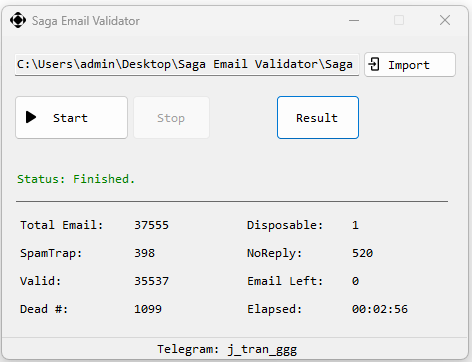Click the 'Elapsed:' label
Screen dimensions: 472x362
275,309
